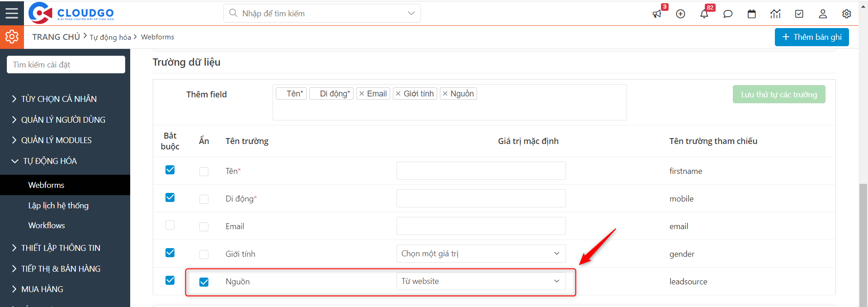Open the notifications bell

[x=704, y=14]
